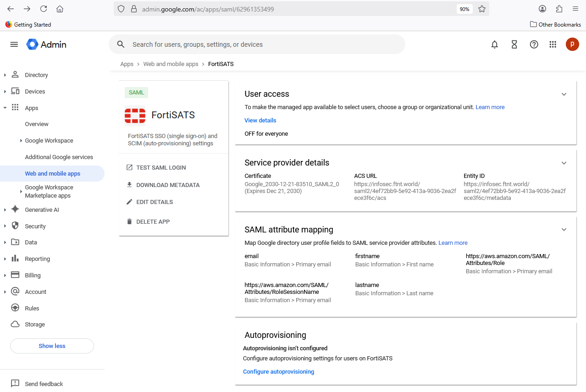
Task: Collapse the Service provider details chevron
Action: point(564,163)
